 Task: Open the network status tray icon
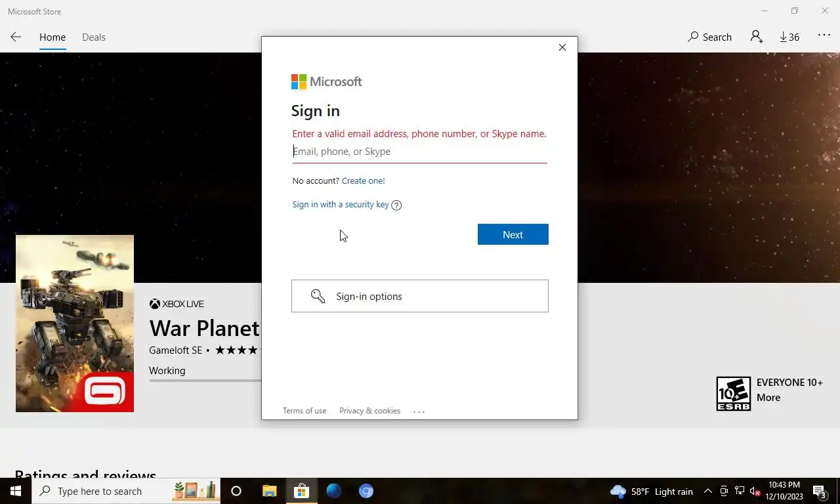[740, 491]
